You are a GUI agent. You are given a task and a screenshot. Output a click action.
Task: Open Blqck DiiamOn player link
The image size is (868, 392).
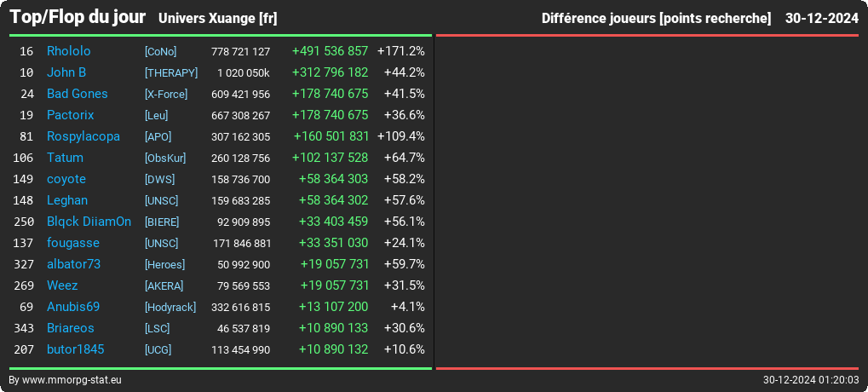point(89,222)
